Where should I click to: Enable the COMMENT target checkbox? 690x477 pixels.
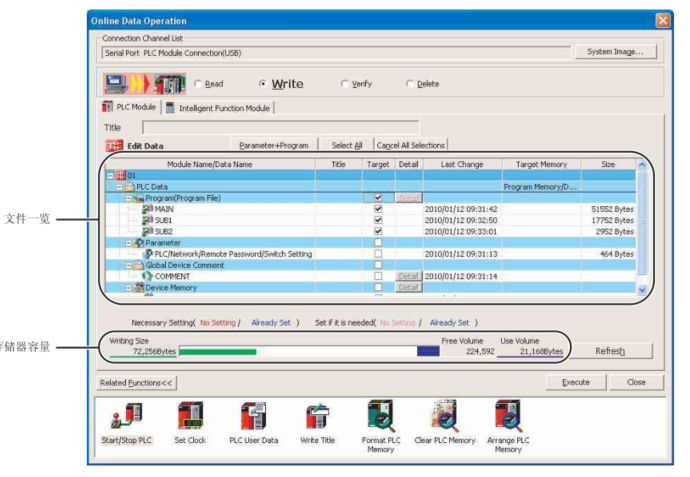378,276
